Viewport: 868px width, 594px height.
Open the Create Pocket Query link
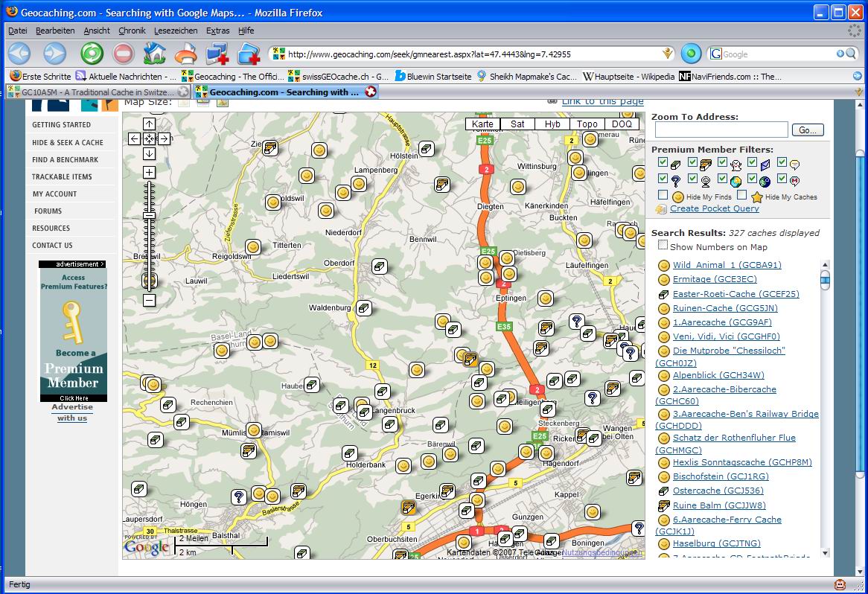coord(714,208)
